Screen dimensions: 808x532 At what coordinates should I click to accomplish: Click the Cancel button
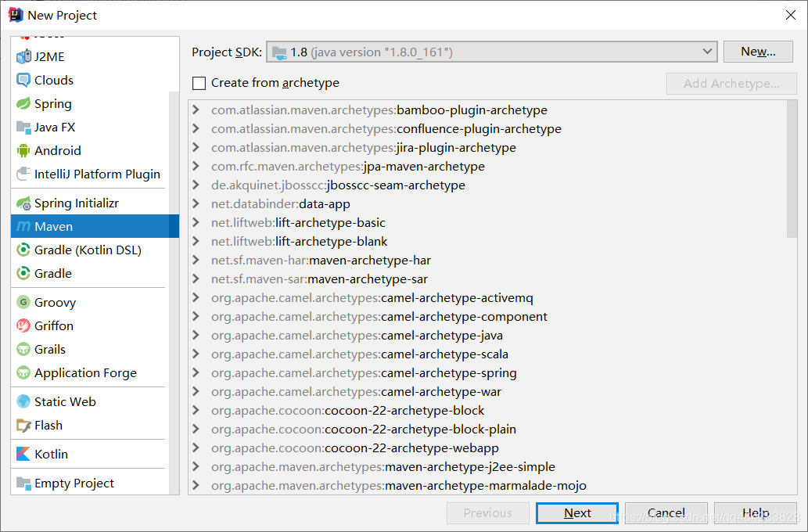666,513
